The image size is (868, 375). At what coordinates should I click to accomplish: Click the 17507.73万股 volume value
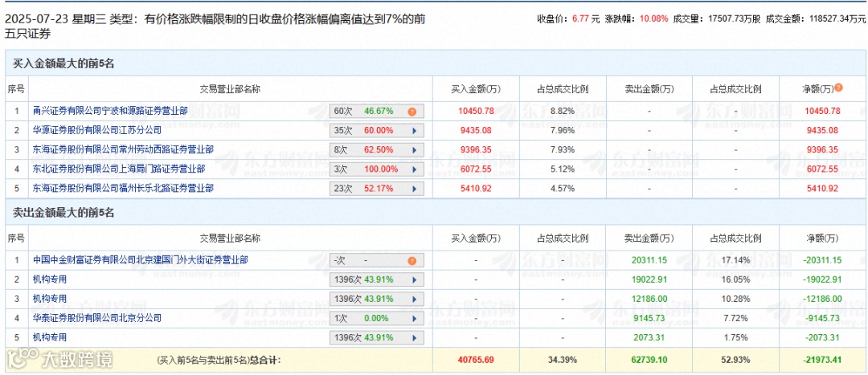click(732, 19)
